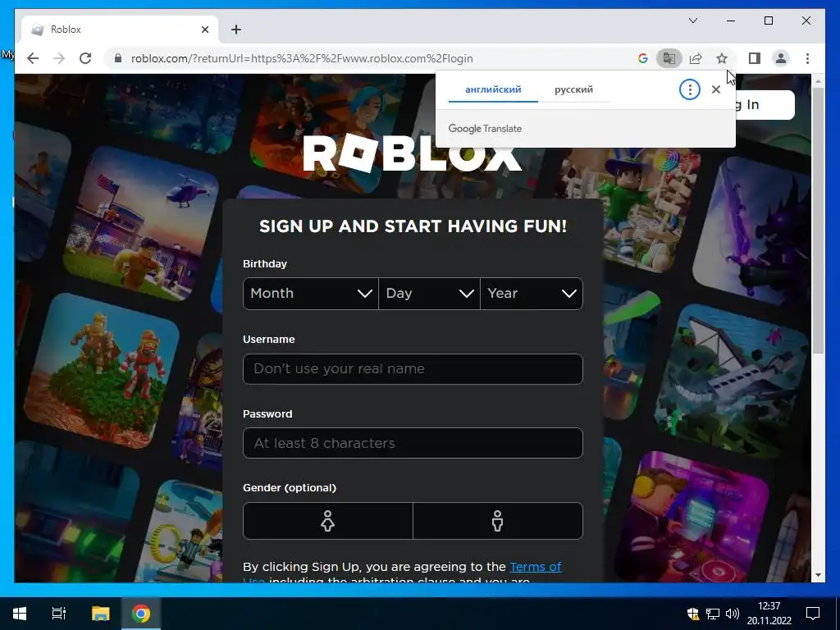Share this page via the share icon

pos(696,58)
